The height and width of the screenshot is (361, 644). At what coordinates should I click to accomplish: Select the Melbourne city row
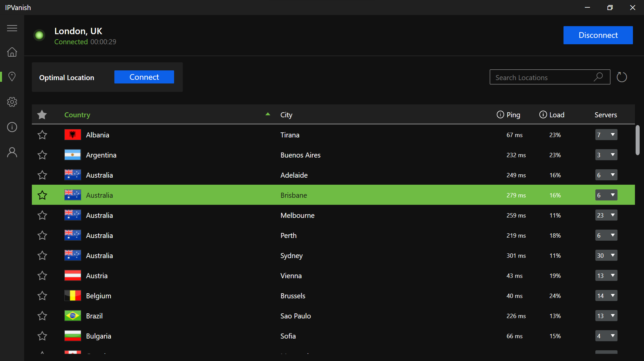click(x=333, y=215)
